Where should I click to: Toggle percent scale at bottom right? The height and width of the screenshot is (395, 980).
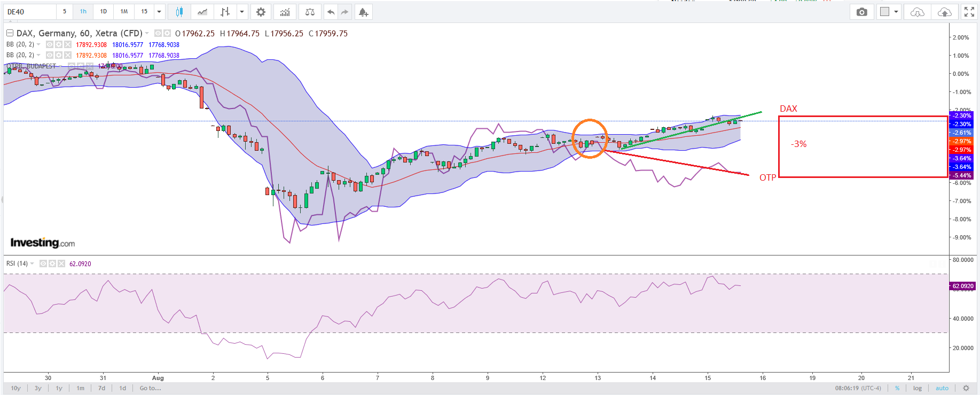click(897, 388)
